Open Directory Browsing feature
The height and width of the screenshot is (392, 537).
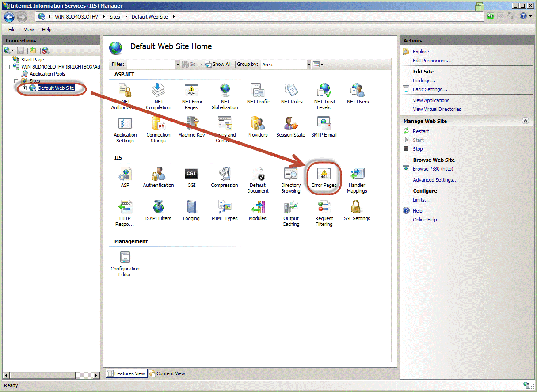pos(291,180)
